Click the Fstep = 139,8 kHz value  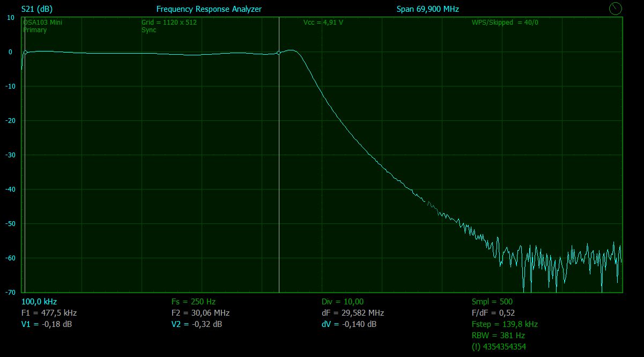click(505, 324)
